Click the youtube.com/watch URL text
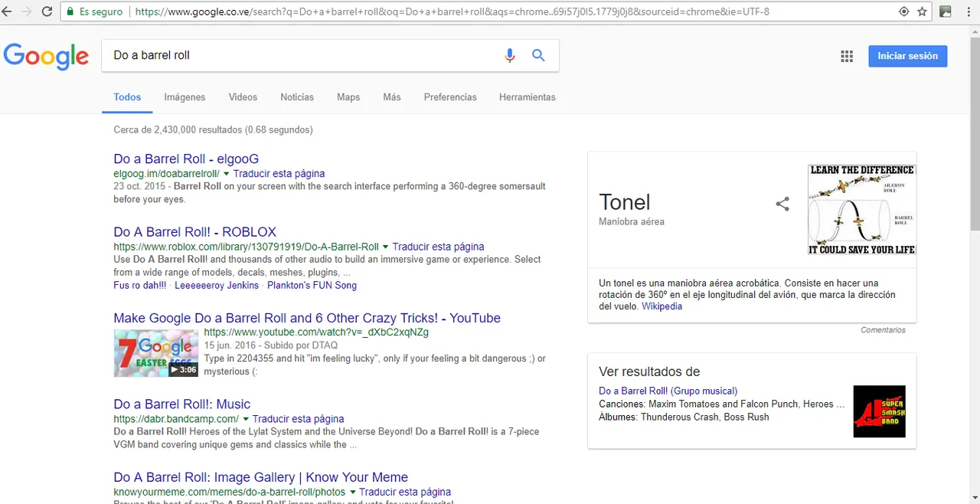980x504 pixels. (316, 332)
